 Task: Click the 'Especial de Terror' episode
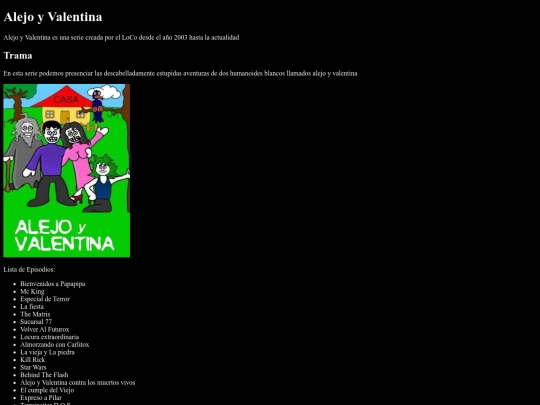pyautogui.click(x=45, y=299)
